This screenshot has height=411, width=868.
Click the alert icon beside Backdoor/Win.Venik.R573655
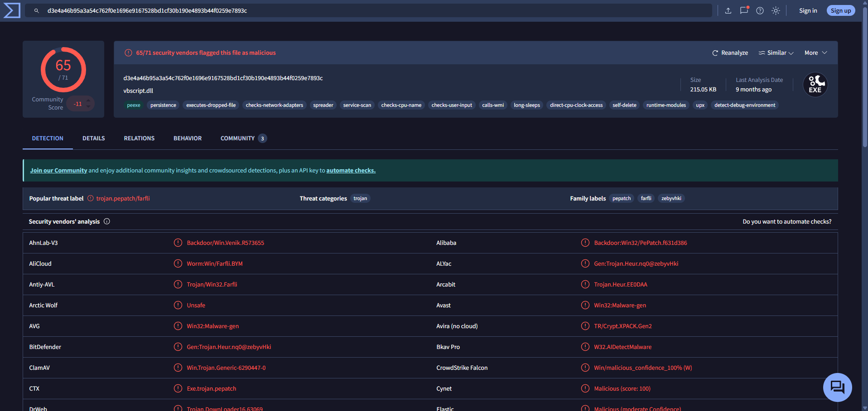click(178, 243)
